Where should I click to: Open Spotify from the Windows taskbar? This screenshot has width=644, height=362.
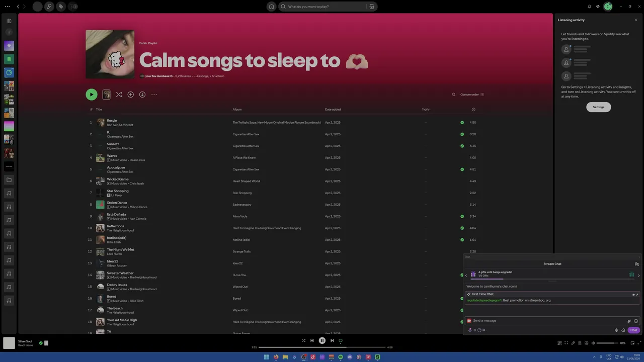coord(340,357)
